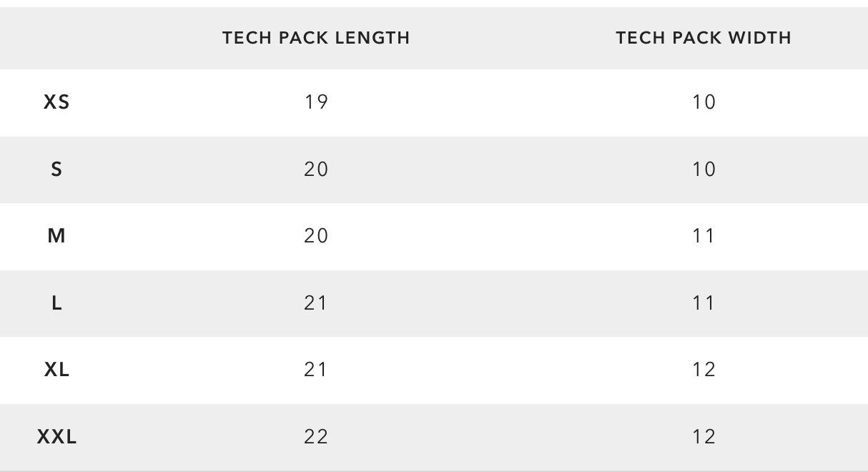Select the XS size row label
This screenshot has width=868, height=472.
57,102
